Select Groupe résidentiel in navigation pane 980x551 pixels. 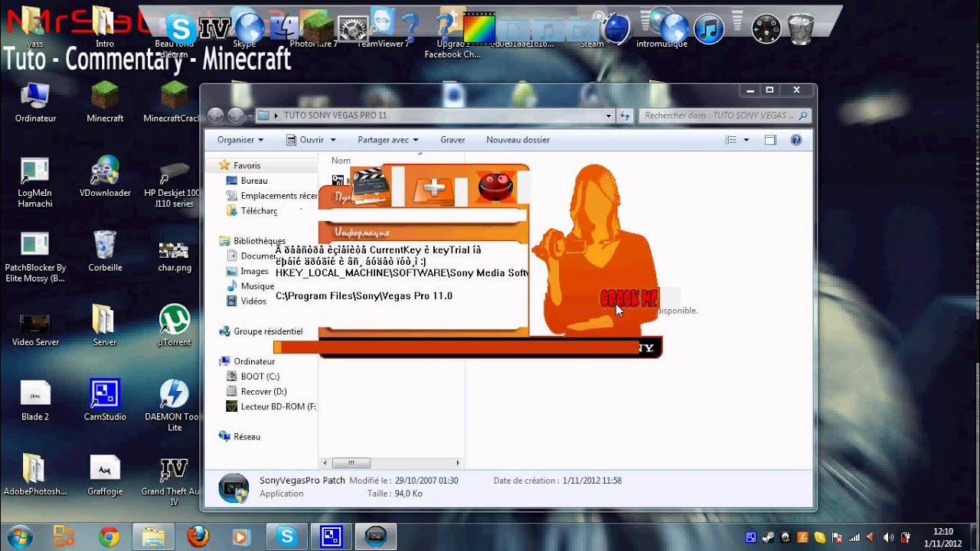click(x=268, y=331)
